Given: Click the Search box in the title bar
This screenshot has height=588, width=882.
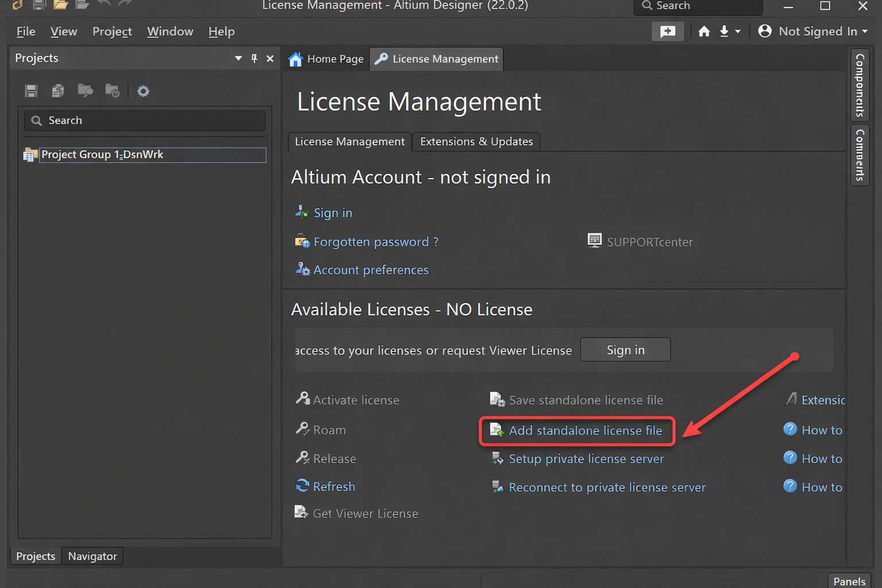Looking at the screenshot, I should pyautogui.click(x=698, y=6).
